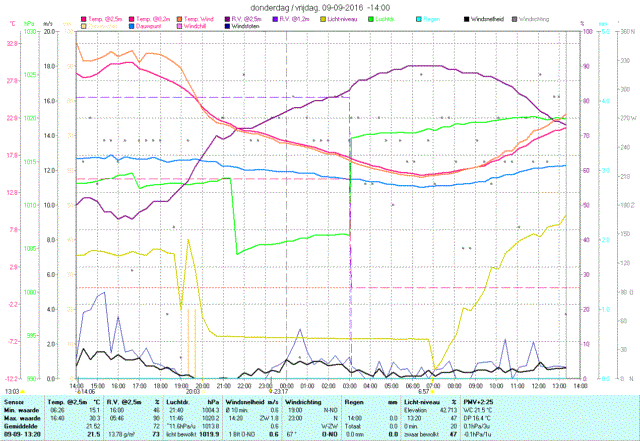This screenshot has height=441, width=640.
Task: Click the Windrichting column header in table
Action: pyautogui.click(x=304, y=400)
